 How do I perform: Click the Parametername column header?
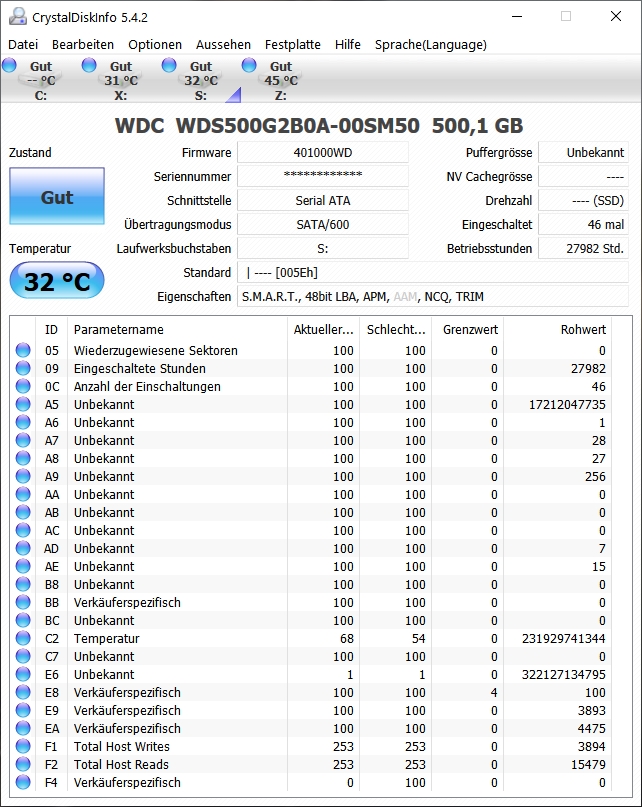177,329
